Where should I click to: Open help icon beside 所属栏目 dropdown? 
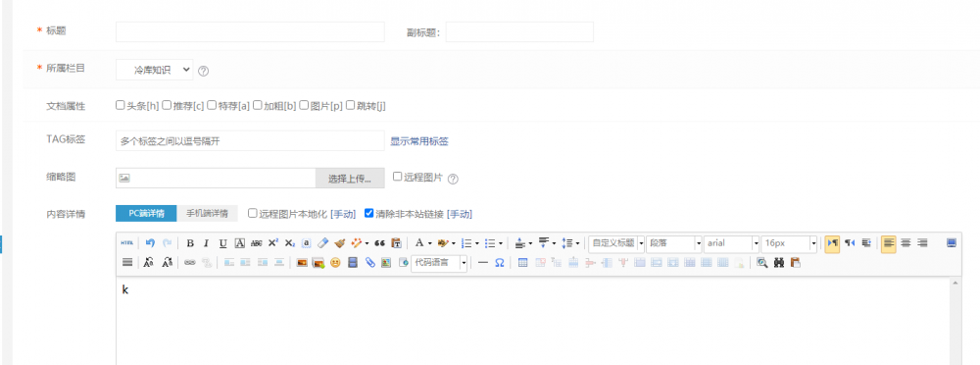(203, 72)
